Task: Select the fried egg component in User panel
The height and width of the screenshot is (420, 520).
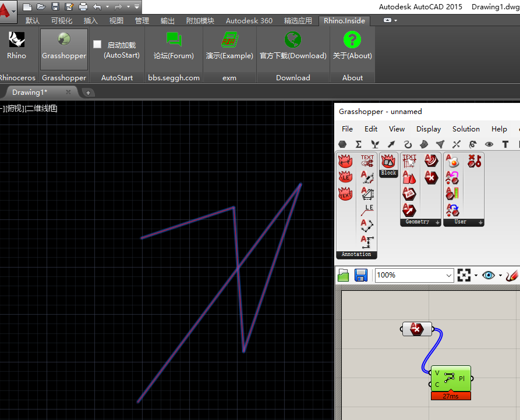Action: pos(452,161)
